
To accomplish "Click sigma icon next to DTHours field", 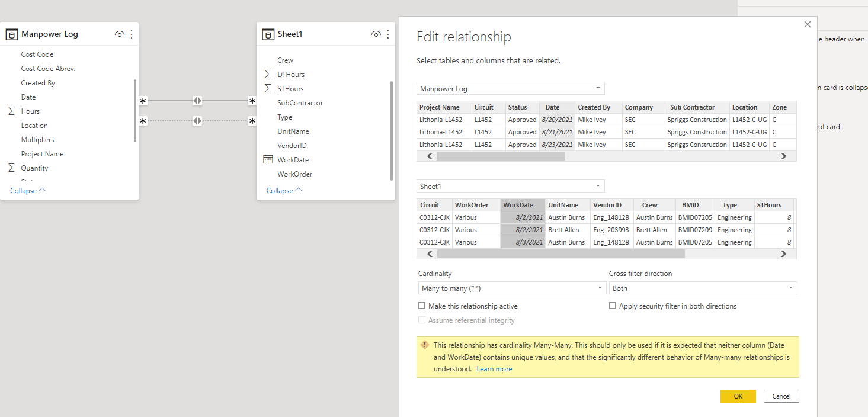I will (268, 75).
